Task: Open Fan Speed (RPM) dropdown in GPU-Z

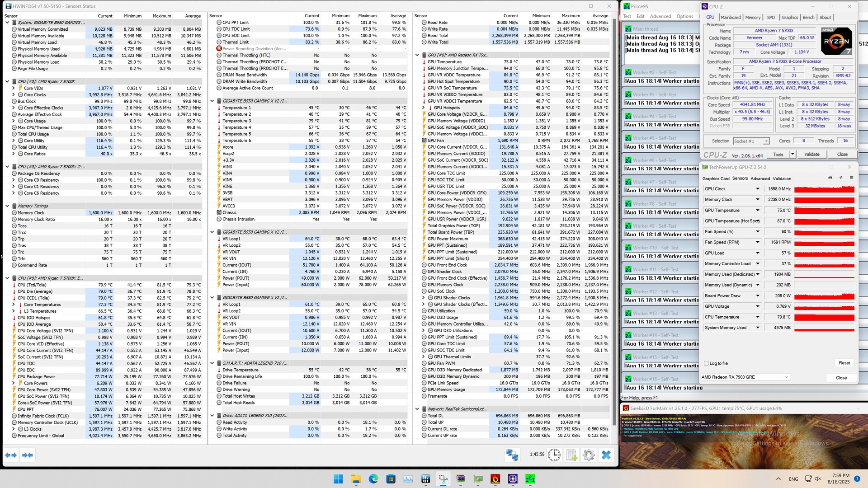Action: [x=758, y=242]
